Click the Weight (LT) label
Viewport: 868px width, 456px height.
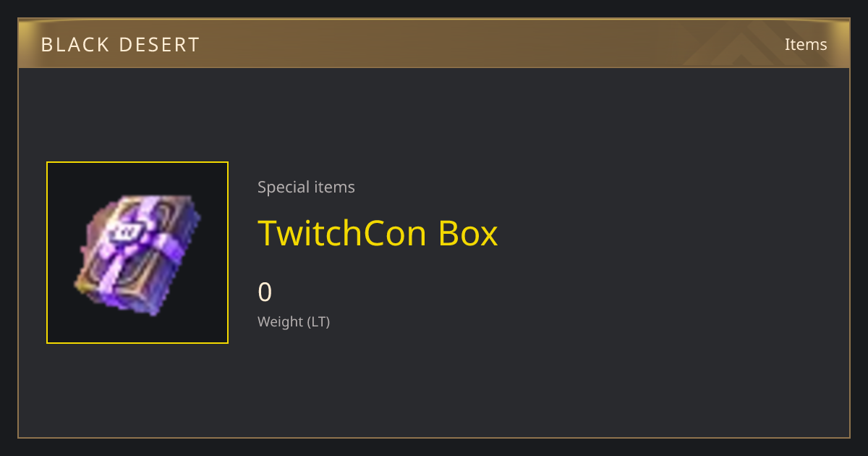coord(294,322)
